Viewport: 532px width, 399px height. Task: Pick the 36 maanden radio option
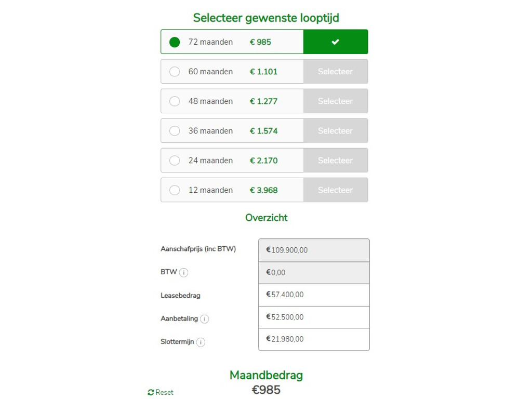175,130
